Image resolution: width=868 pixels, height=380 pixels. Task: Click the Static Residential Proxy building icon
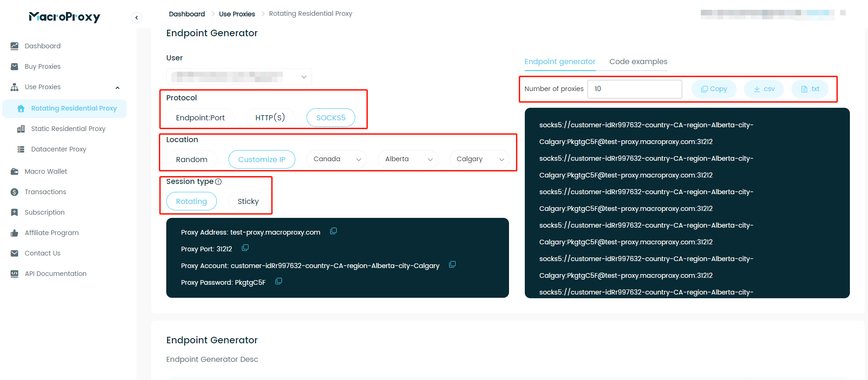pyautogui.click(x=21, y=129)
